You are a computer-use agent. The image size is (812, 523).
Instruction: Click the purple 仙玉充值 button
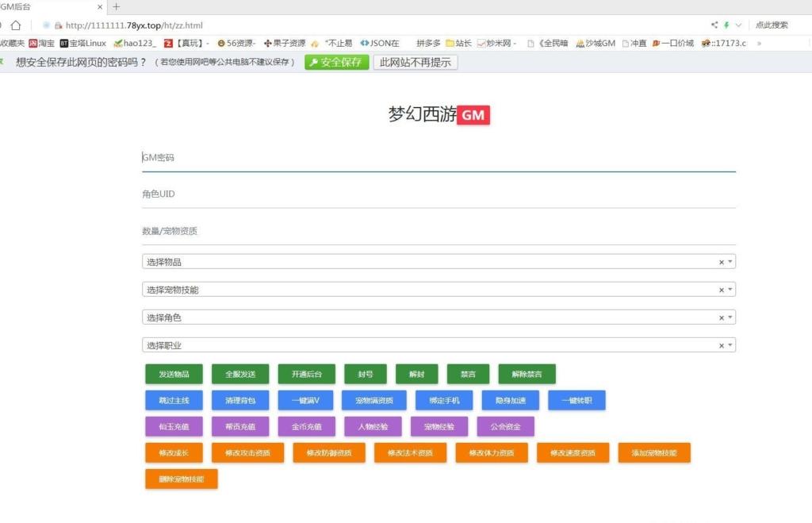coord(174,427)
